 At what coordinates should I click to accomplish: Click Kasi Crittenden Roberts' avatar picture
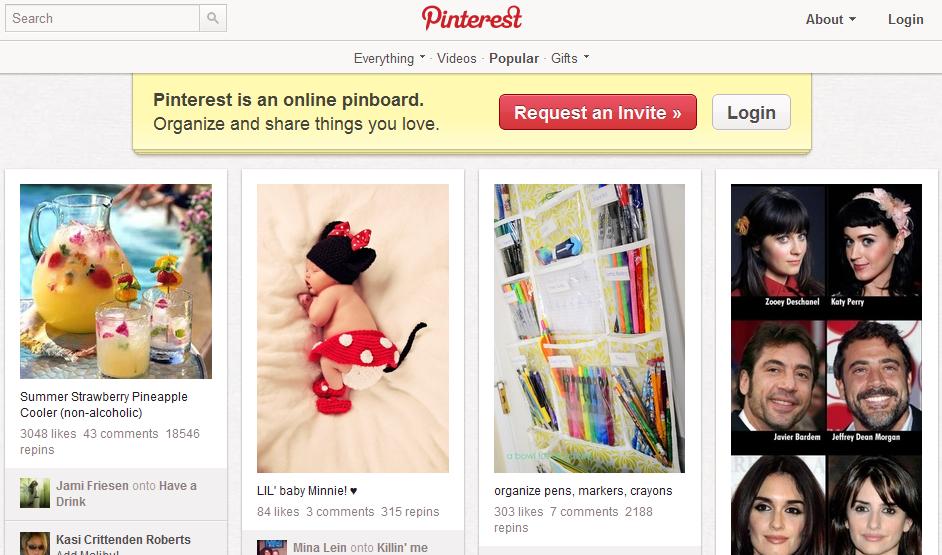pos(35,543)
